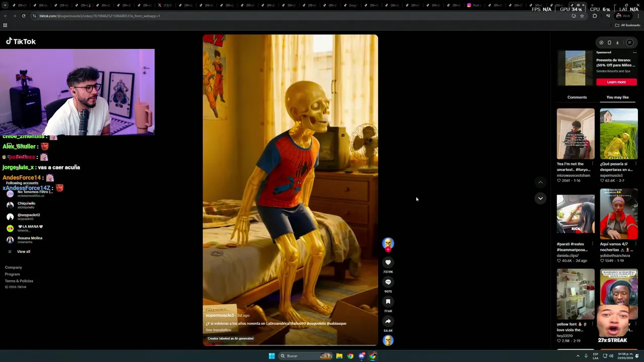Open the browser apps grid icon
This screenshot has width=644, height=362.
pyautogui.click(x=5, y=25)
